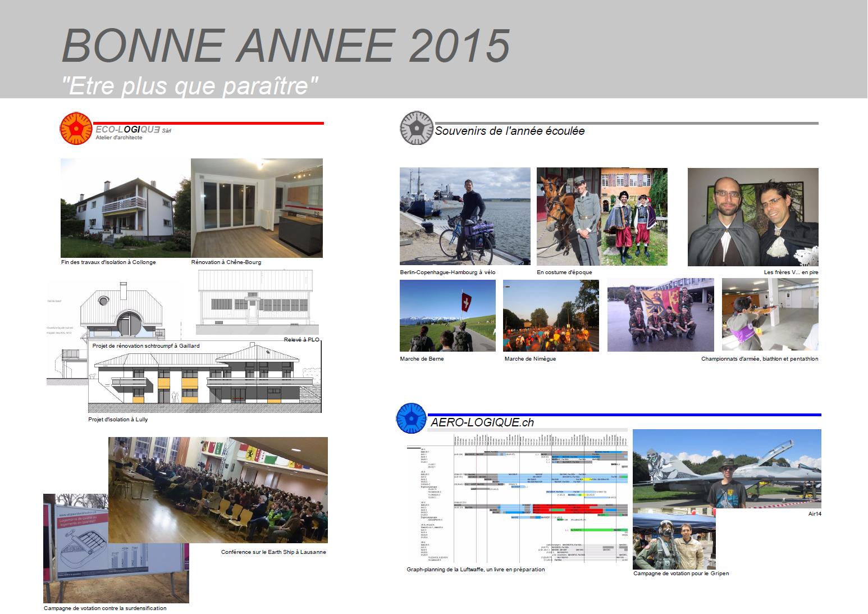Select the Collonge insulated house photo
868x614 pixels.
125,208
